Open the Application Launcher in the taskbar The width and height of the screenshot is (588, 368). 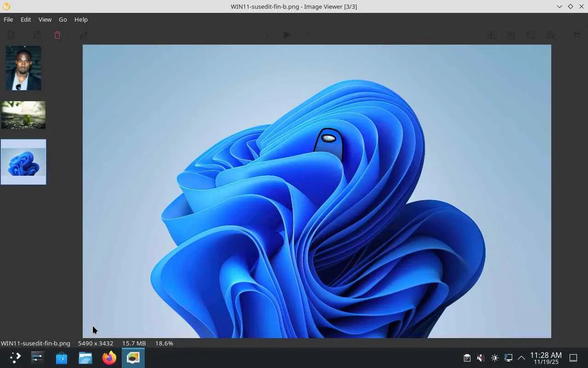pos(15,358)
